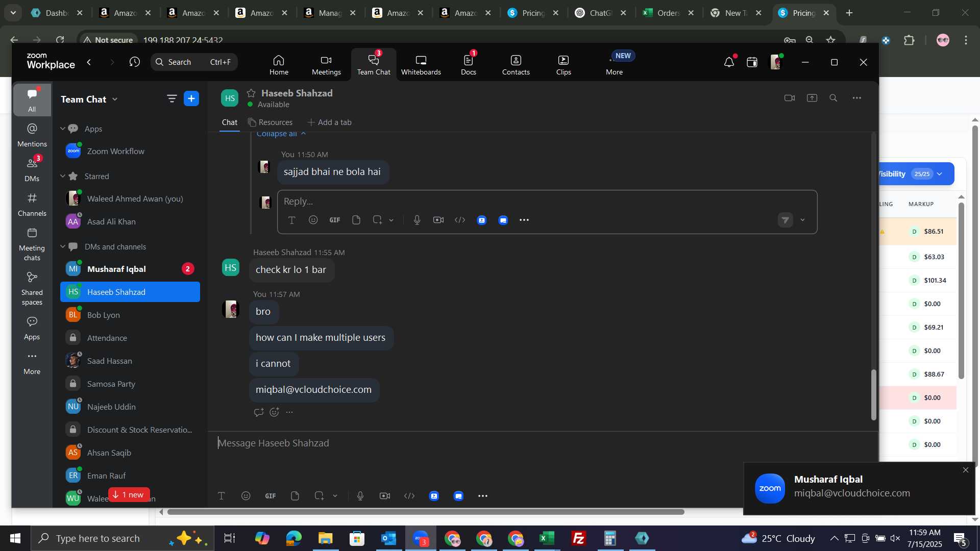Open Mentions in the left sidebar
980x551 pixels.
click(x=32, y=135)
